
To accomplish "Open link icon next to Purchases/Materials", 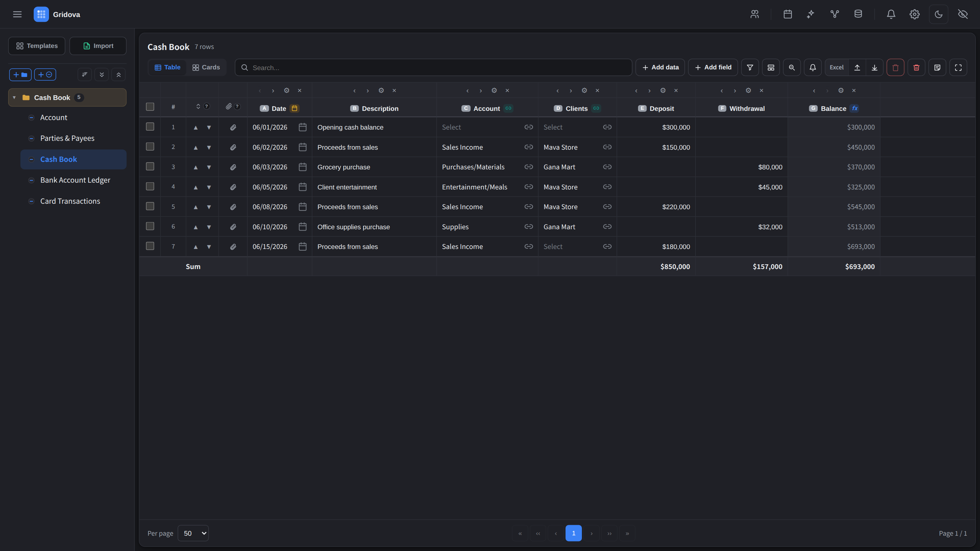I will point(528,167).
